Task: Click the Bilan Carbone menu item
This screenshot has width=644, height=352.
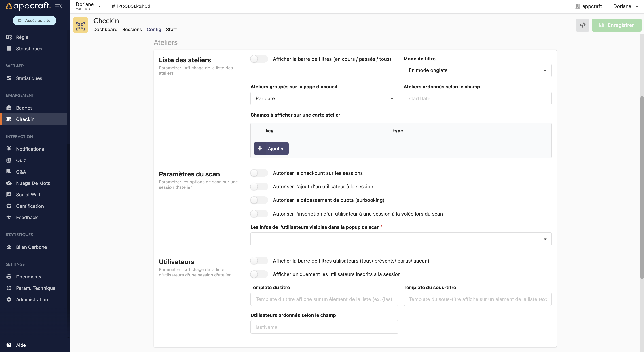Action: point(31,247)
